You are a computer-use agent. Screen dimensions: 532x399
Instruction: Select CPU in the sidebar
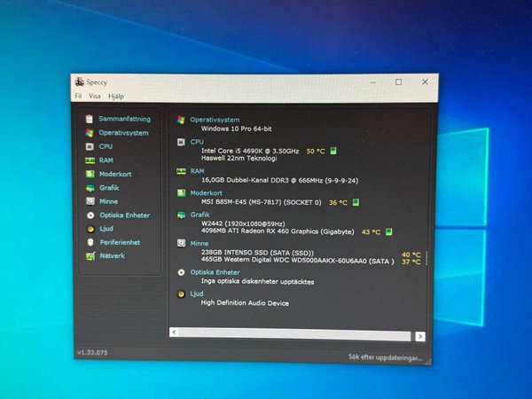point(106,146)
